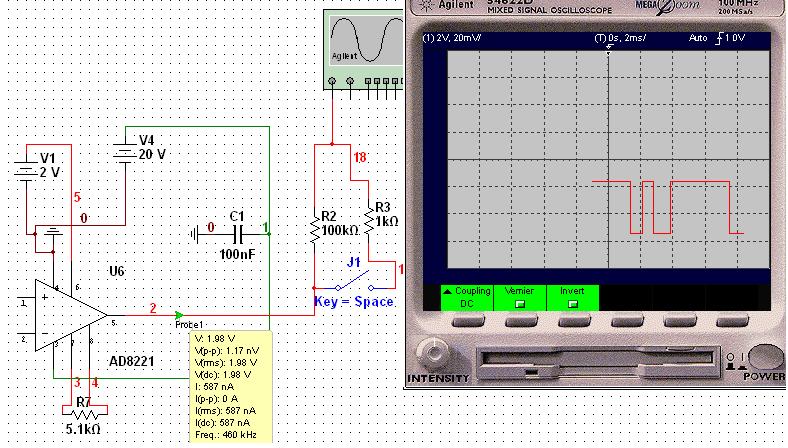Select the V1 2 V battery symbol
Viewport: 788px width, 448px height.
(26, 171)
